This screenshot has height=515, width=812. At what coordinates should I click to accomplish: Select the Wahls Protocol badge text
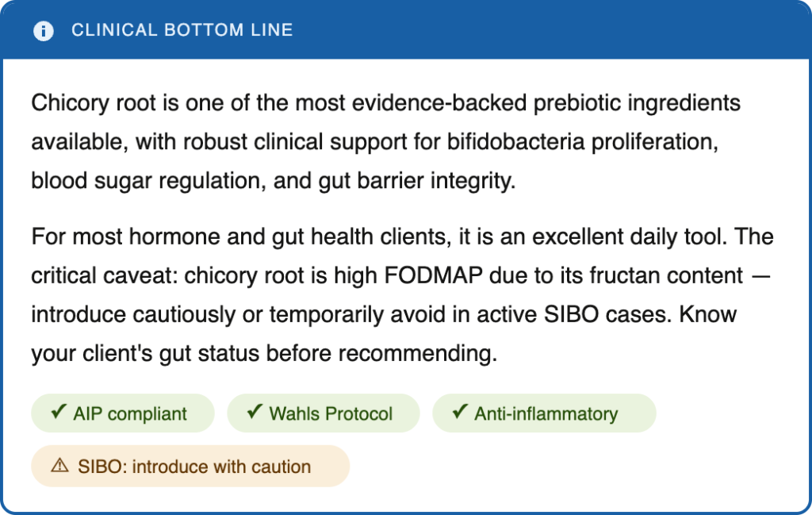(331, 414)
